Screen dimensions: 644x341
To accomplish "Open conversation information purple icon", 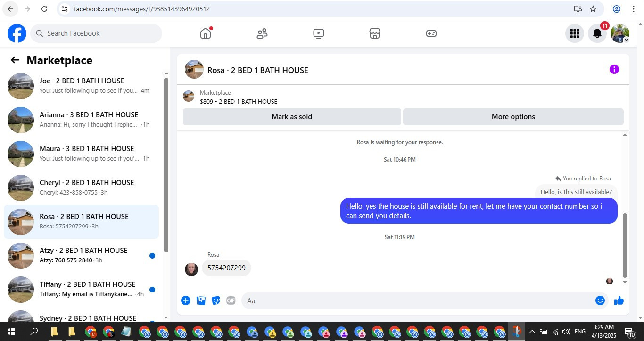I will (614, 69).
